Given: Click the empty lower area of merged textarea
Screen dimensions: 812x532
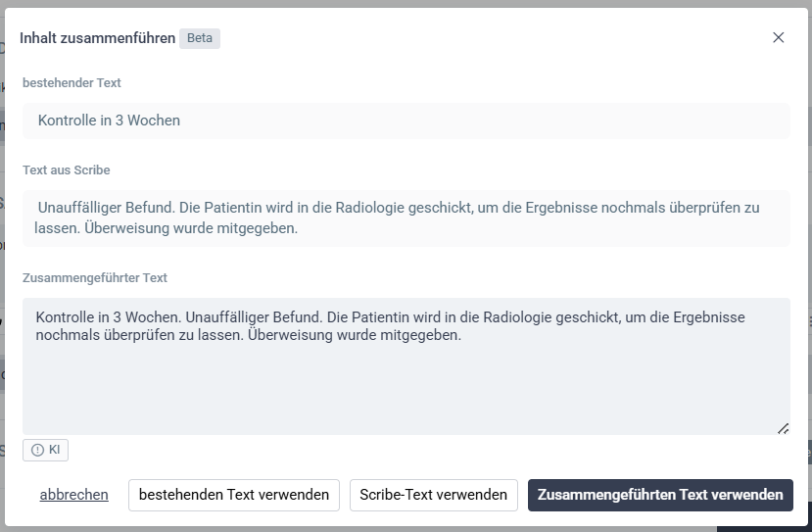Looking at the screenshot, I should (x=406, y=391).
